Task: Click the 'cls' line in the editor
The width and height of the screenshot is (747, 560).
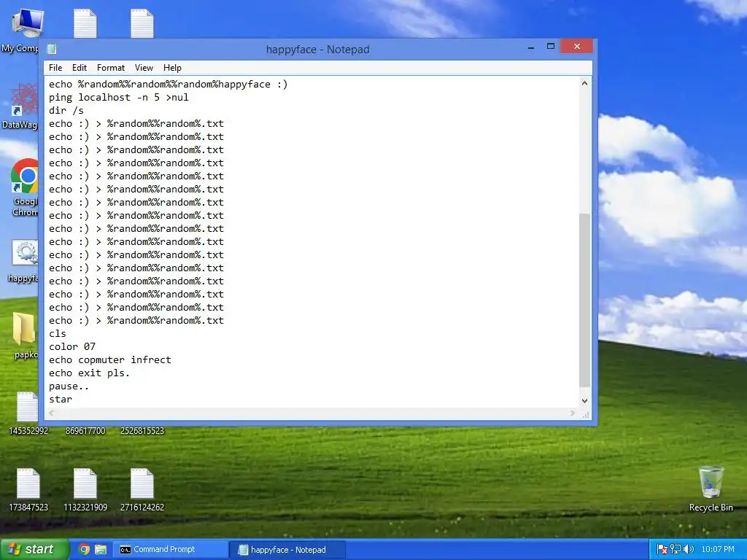Action: [x=58, y=333]
